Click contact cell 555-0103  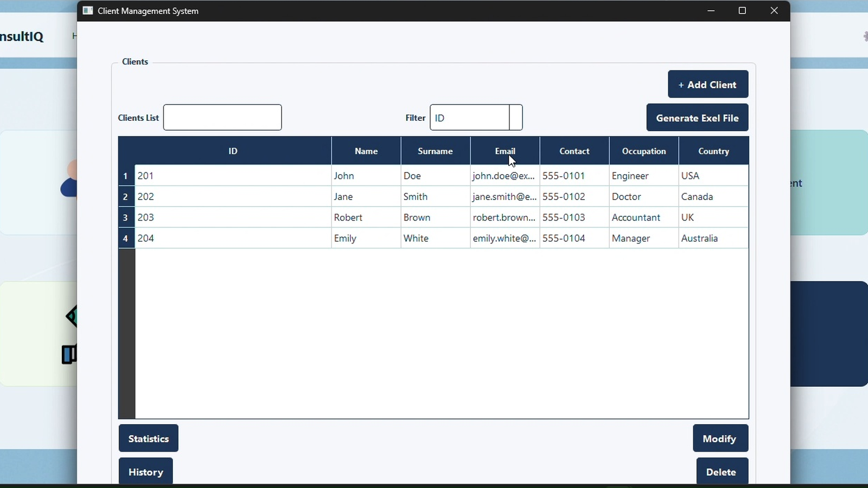point(575,217)
